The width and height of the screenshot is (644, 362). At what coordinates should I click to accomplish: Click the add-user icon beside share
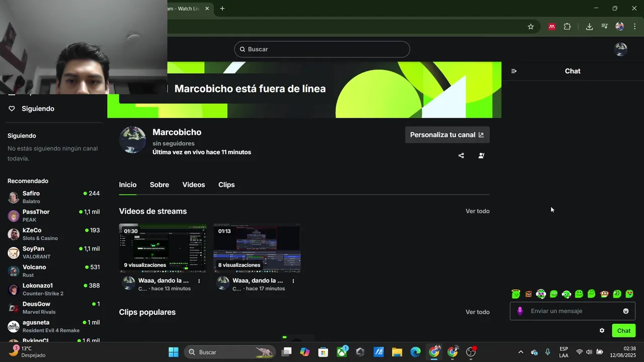pos(481,156)
